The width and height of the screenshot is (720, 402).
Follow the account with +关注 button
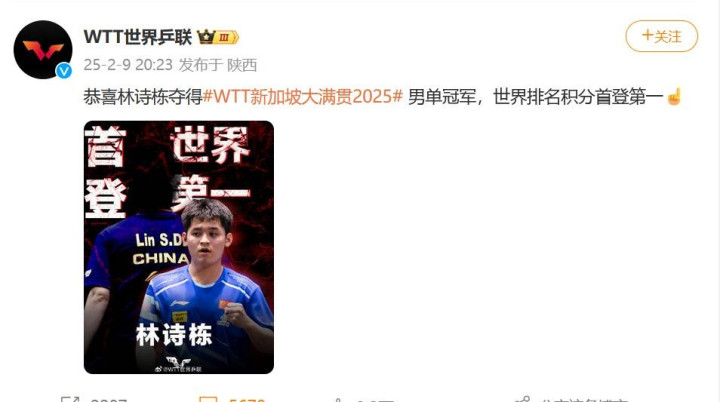click(x=661, y=36)
